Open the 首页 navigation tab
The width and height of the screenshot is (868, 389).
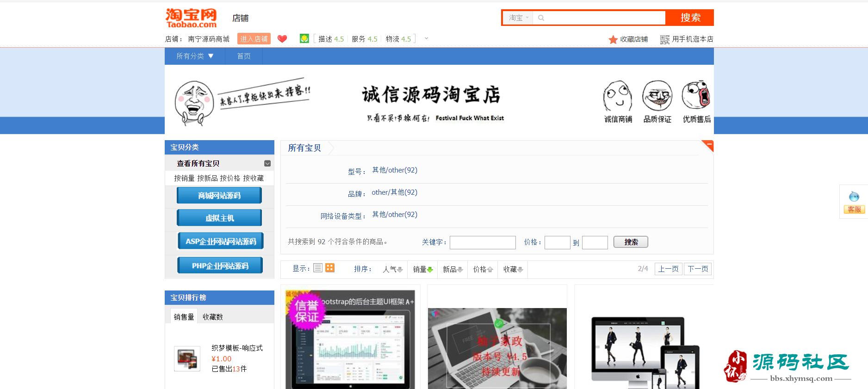point(244,56)
